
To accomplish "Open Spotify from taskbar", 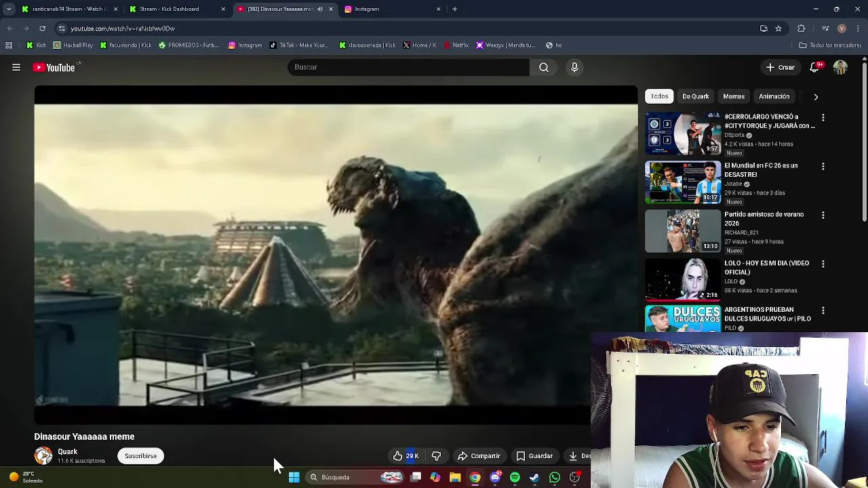I will coord(515,477).
